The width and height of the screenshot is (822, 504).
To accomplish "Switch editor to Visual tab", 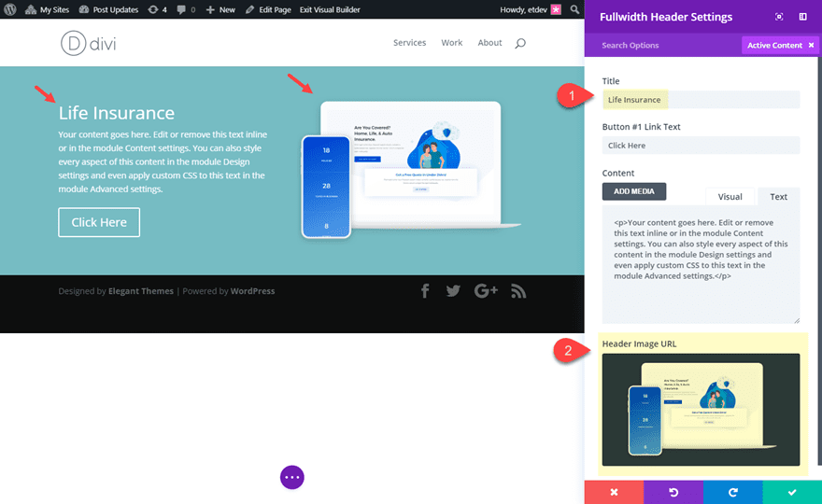I will click(x=730, y=196).
